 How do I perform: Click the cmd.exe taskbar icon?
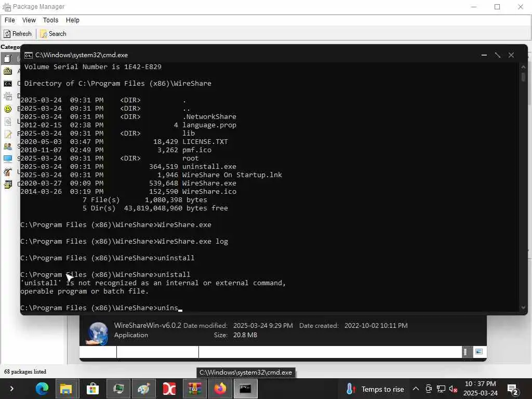point(245,389)
